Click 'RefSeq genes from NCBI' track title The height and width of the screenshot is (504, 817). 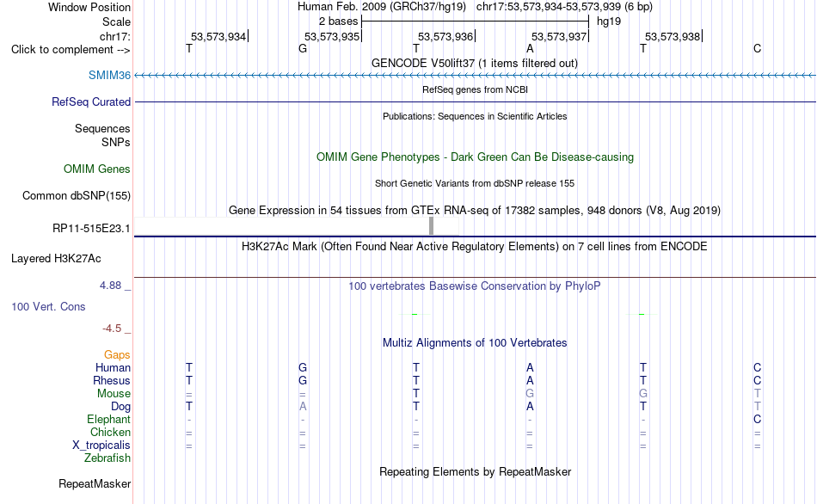(475, 89)
